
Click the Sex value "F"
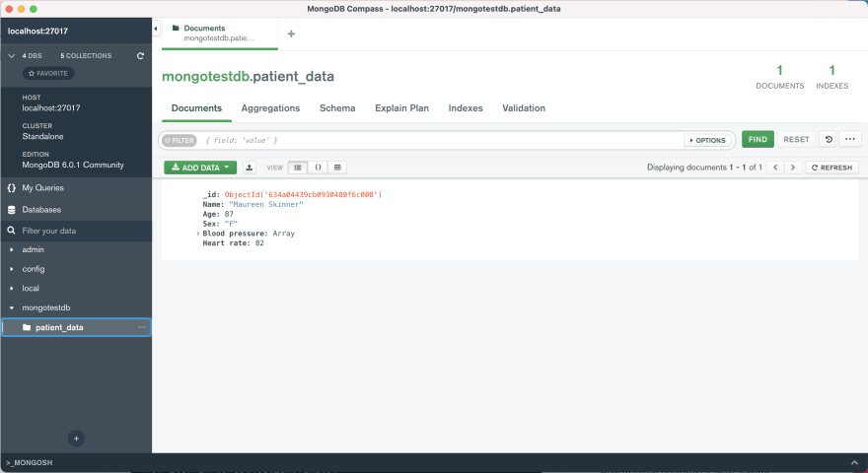[x=231, y=224]
